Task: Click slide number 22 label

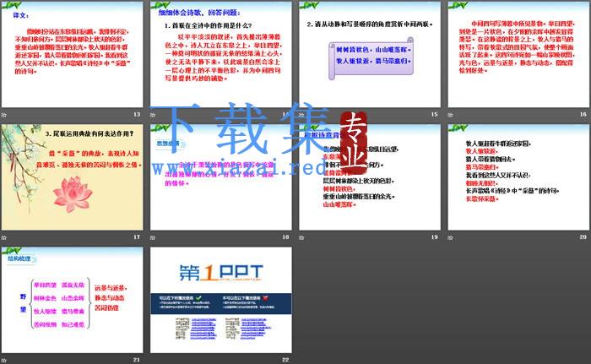Action: [x=285, y=360]
